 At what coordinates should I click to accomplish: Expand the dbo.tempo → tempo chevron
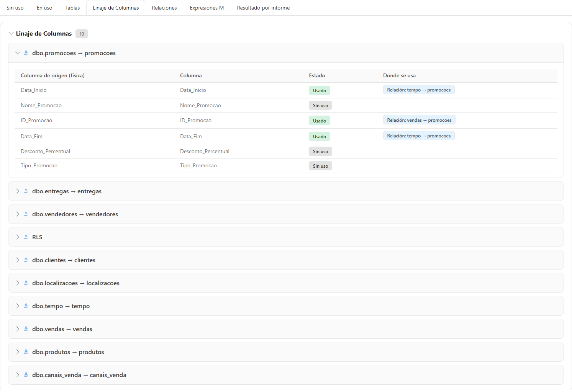18,306
